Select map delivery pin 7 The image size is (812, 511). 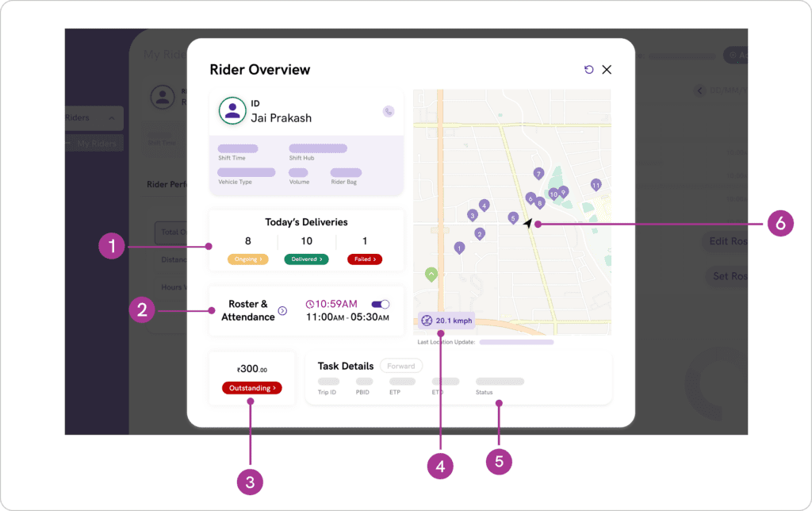pos(538,174)
